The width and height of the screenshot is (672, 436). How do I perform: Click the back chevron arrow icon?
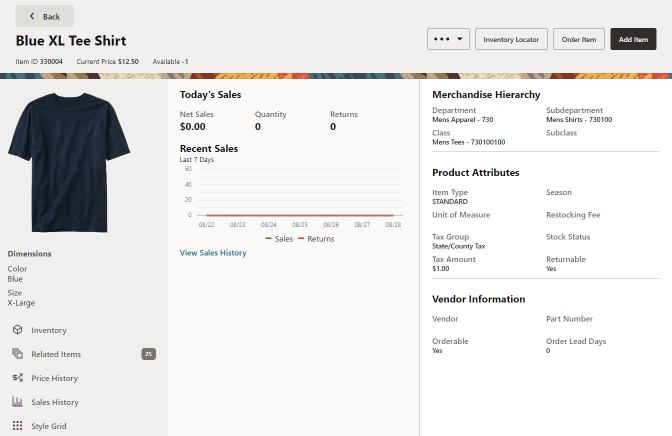click(x=32, y=16)
